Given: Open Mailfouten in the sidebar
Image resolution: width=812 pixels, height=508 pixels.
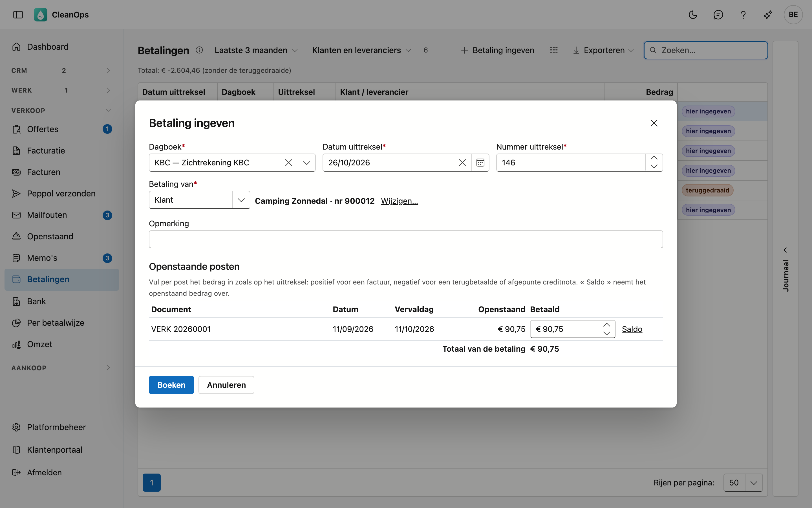Looking at the screenshot, I should [x=62, y=215].
